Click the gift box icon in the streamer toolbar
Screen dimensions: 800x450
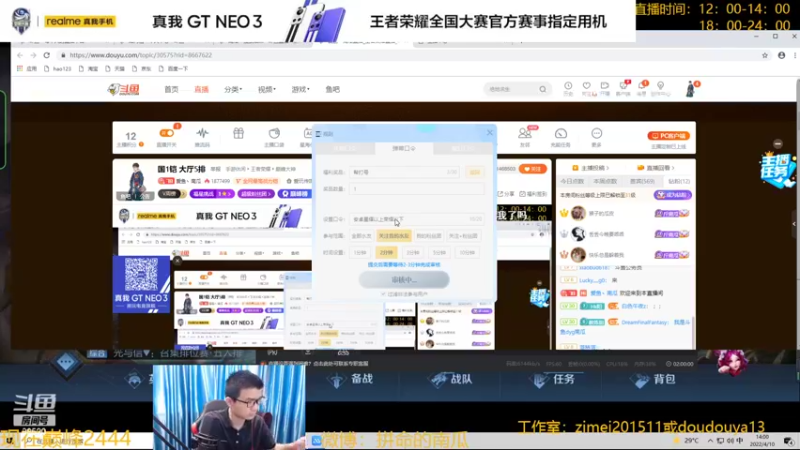pos(238,134)
